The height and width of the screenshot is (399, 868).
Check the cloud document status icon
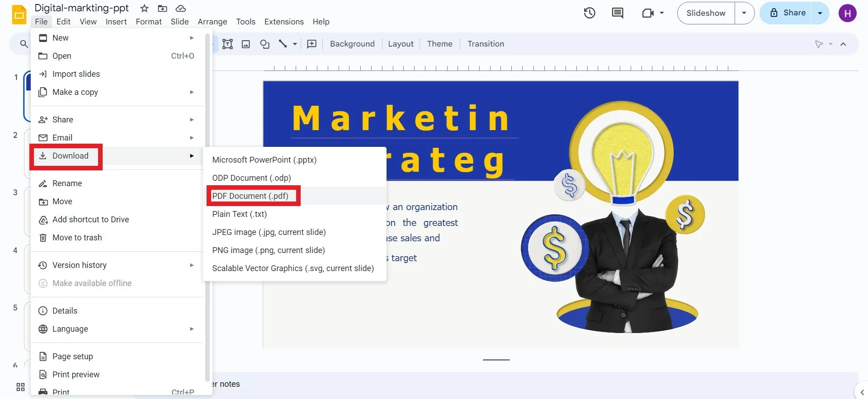tap(181, 9)
